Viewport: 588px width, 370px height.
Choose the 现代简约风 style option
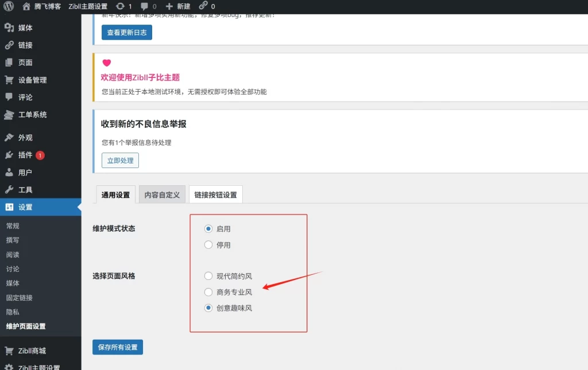coord(208,276)
